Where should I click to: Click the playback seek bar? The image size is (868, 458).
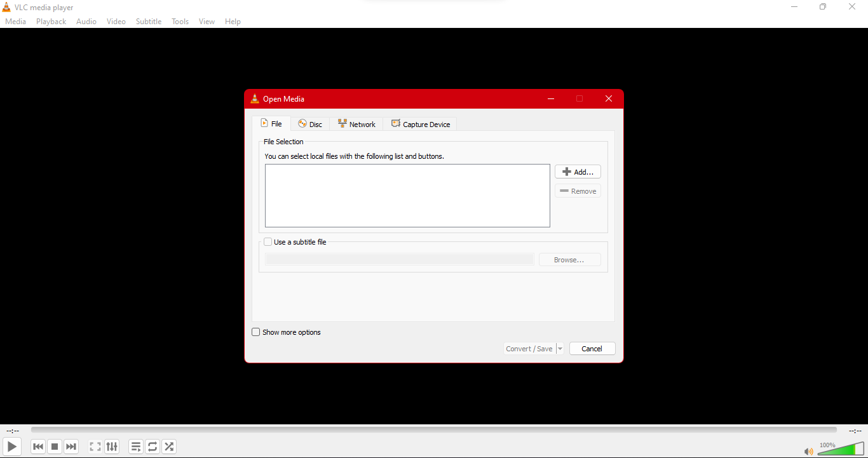[434, 430]
